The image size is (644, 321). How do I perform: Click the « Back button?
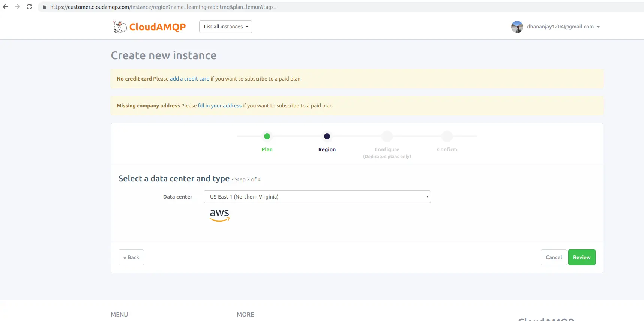(x=131, y=257)
